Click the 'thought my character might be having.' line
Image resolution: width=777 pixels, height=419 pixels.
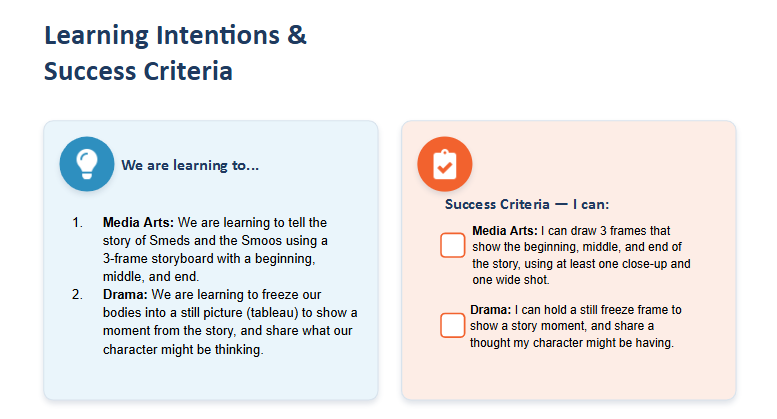572,343
